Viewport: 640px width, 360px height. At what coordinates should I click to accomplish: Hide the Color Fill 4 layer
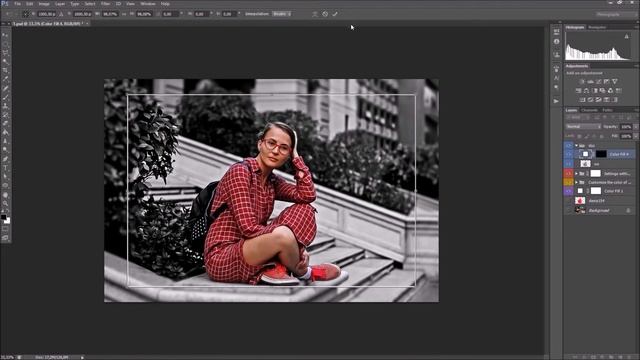click(569, 154)
